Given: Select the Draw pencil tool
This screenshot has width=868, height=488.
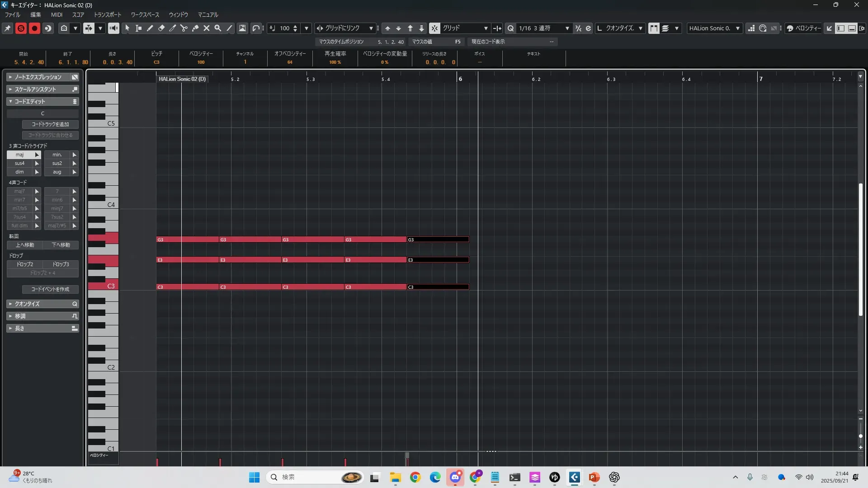Looking at the screenshot, I should coord(150,28).
